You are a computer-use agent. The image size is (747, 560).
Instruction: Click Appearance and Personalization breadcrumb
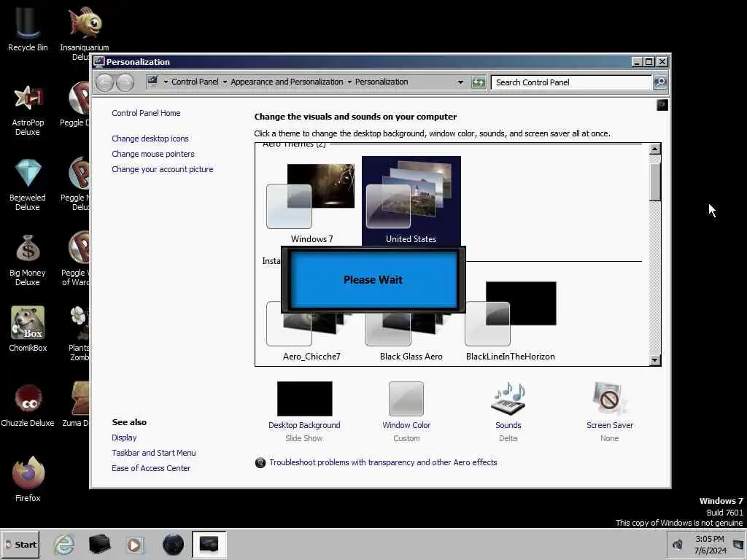pyautogui.click(x=287, y=82)
